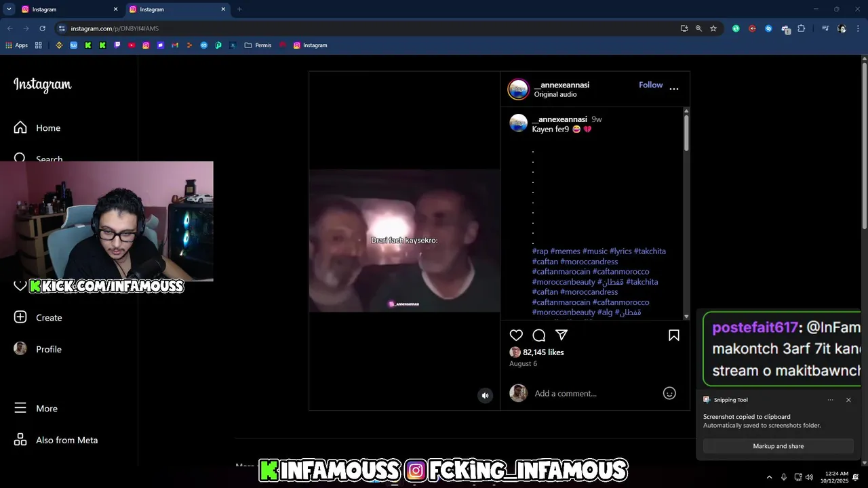Follow the __annexeannasi account
Screen dimensions: 868x488
pyautogui.click(x=650, y=85)
